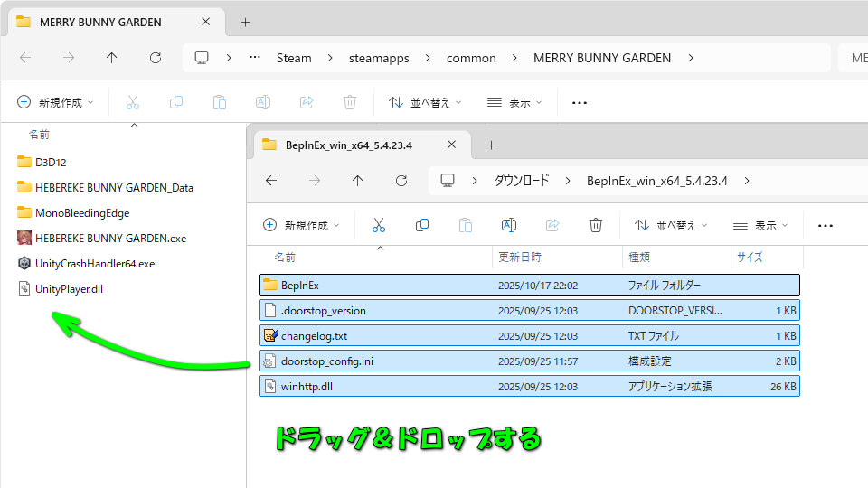
Task: Click the refresh button in the BepInEx window
Action: pyautogui.click(x=401, y=181)
